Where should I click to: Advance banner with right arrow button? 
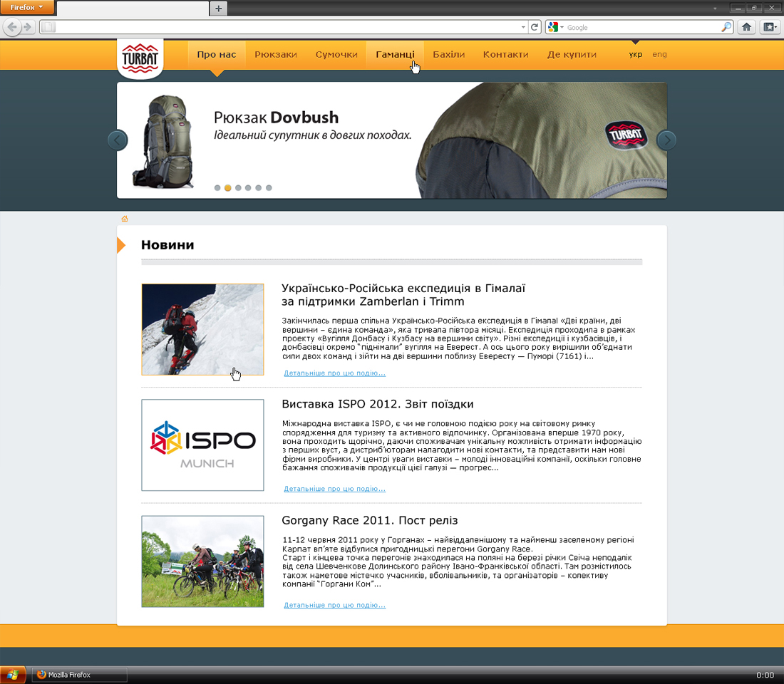point(666,140)
